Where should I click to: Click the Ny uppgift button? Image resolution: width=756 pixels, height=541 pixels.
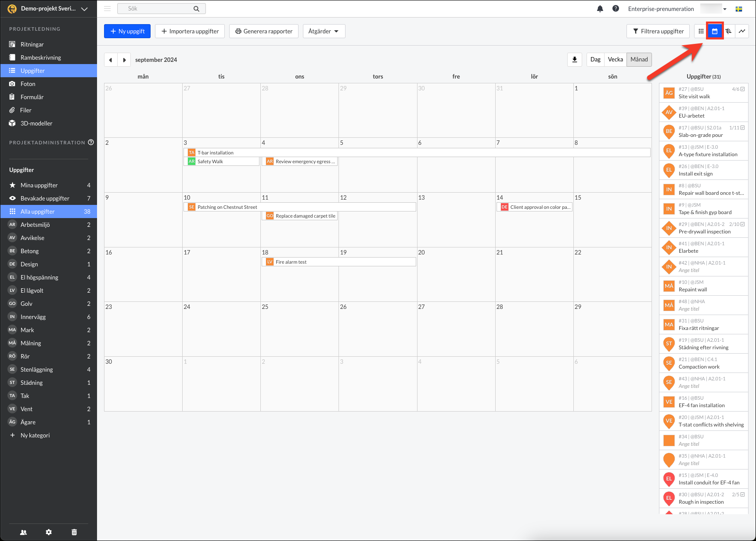click(x=127, y=31)
